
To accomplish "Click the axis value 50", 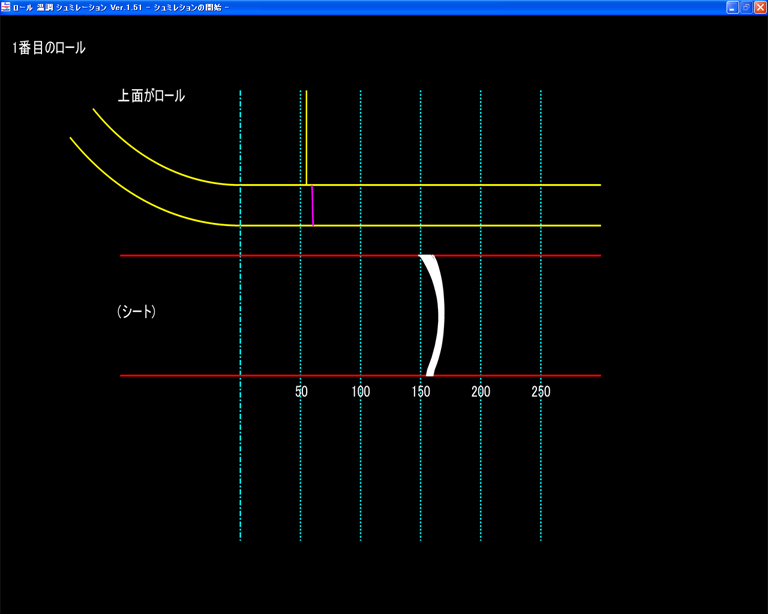I will pyautogui.click(x=301, y=392).
